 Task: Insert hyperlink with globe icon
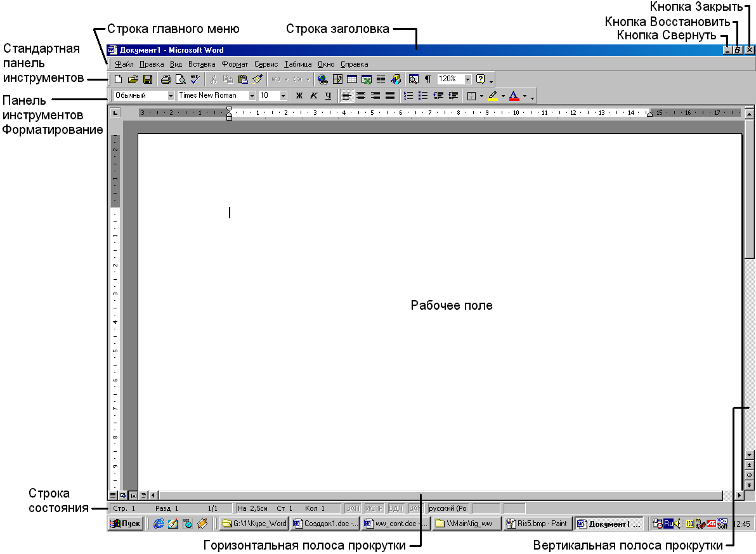pyautogui.click(x=323, y=79)
